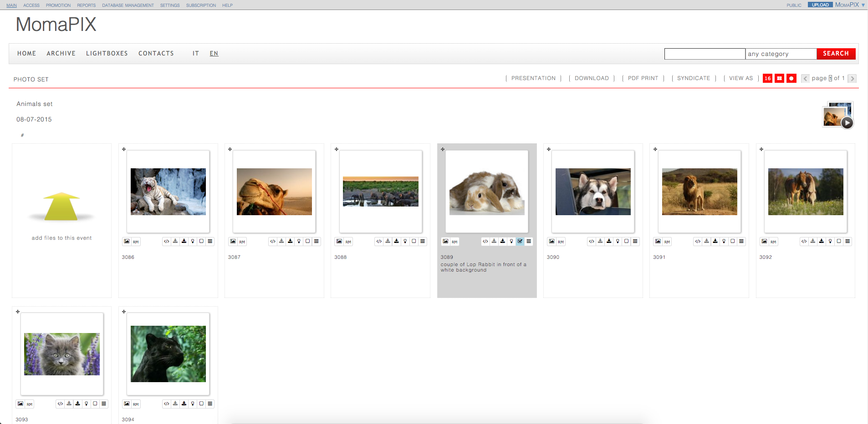Open the Settings menu in top bar
868x424 pixels.
(x=170, y=5)
